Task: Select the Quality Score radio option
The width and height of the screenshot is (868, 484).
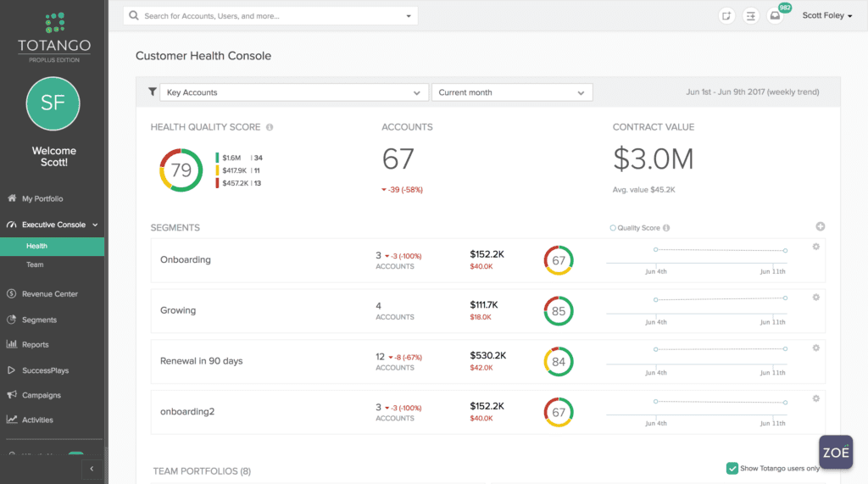Action: tap(613, 228)
